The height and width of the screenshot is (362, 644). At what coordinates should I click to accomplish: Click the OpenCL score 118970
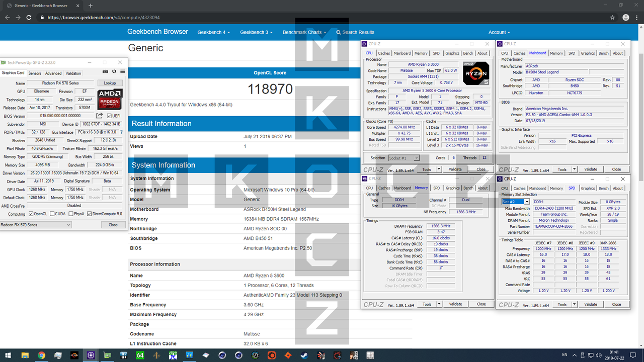coord(270,89)
